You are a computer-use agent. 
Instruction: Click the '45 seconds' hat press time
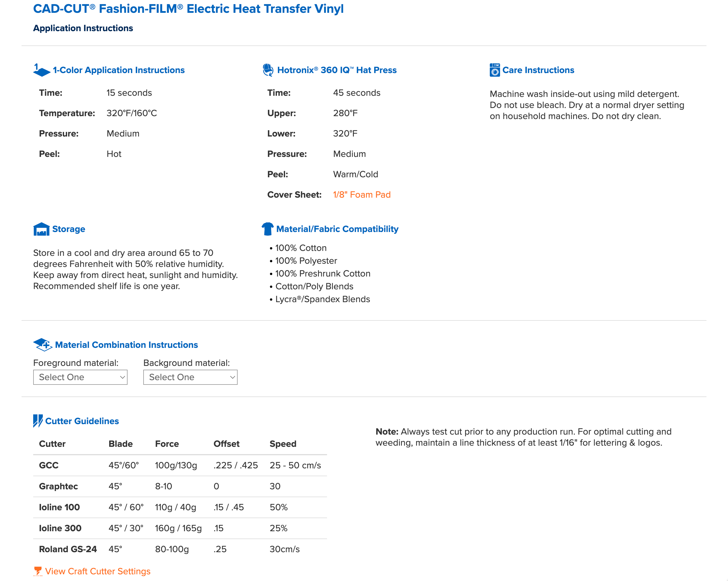356,93
